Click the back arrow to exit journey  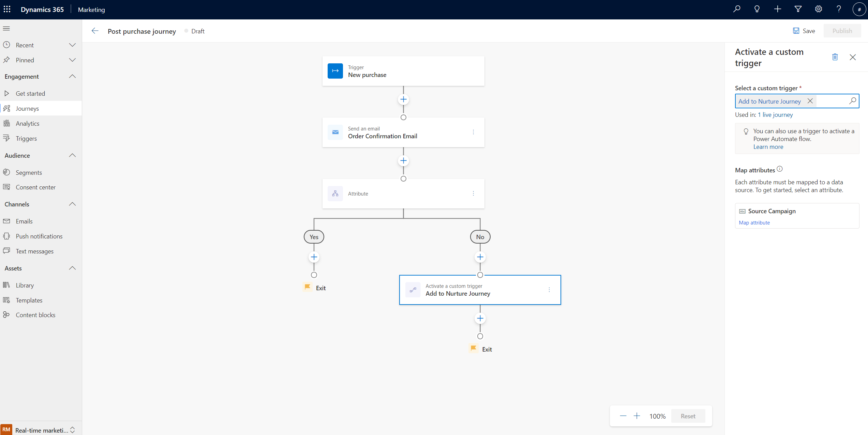point(94,31)
